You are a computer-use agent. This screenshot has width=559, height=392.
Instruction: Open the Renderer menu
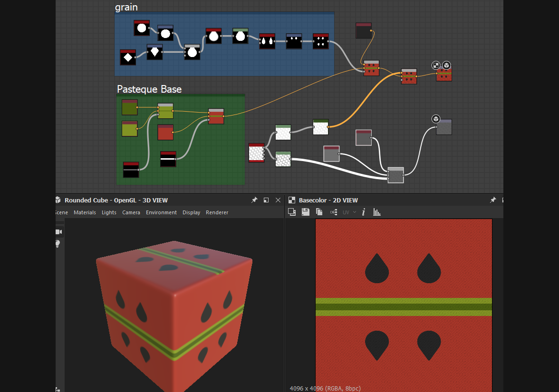[217, 212]
